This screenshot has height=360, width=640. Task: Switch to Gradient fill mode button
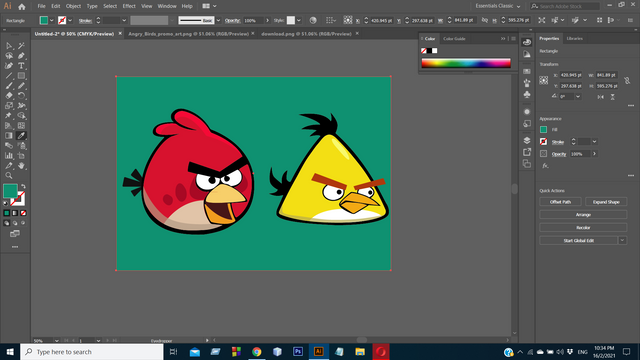pyautogui.click(x=15, y=213)
